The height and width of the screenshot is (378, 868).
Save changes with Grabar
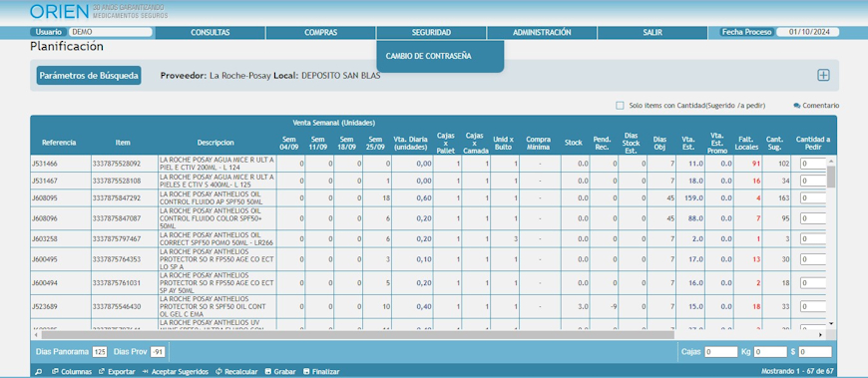[x=280, y=372]
